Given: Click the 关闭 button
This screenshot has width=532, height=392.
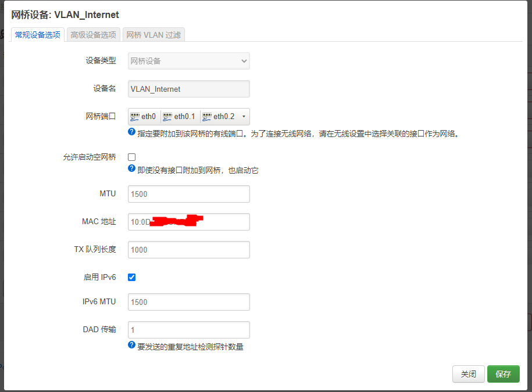Looking at the screenshot, I should pos(468,374).
